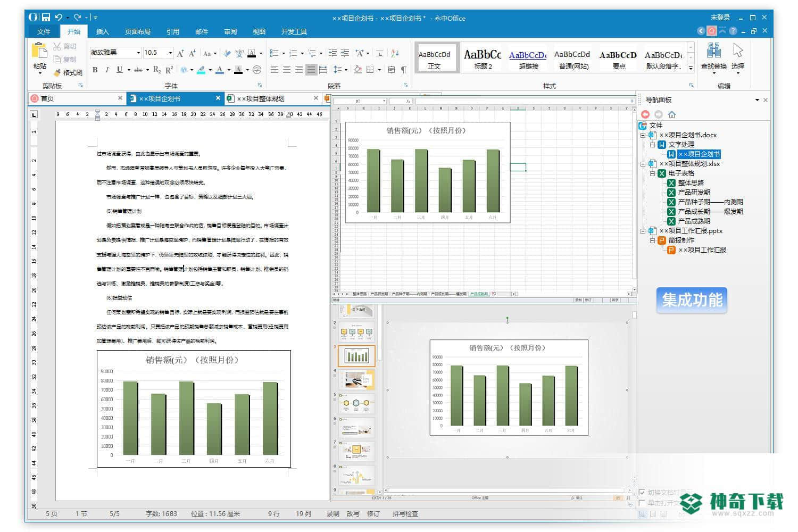
Task: Click the paragraph shading paint bucket icon
Action: click(x=358, y=70)
